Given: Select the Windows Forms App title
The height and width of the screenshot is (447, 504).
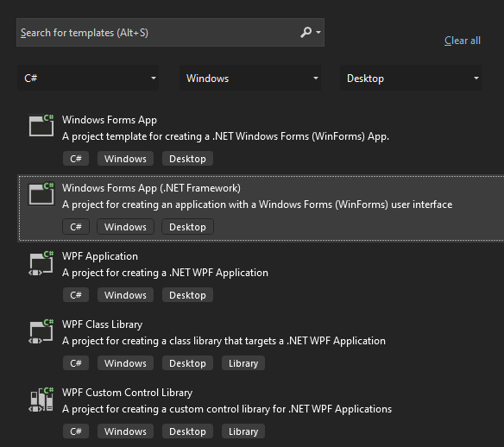Looking at the screenshot, I should pos(110,120).
